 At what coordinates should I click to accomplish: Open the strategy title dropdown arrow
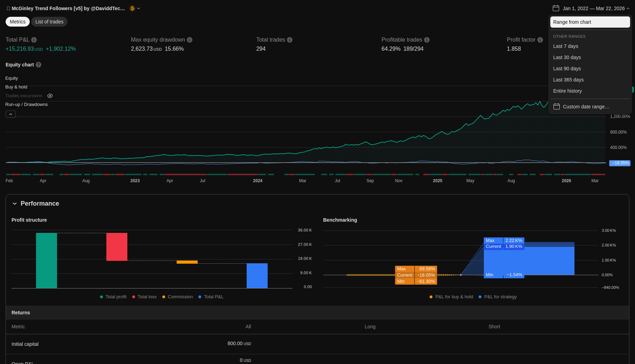click(139, 8)
